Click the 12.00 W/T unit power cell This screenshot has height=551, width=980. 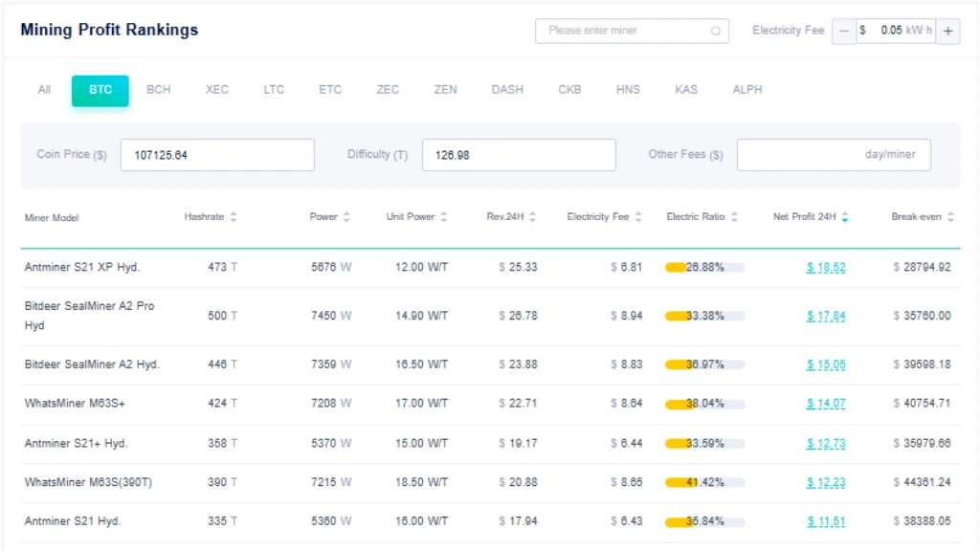tap(421, 268)
